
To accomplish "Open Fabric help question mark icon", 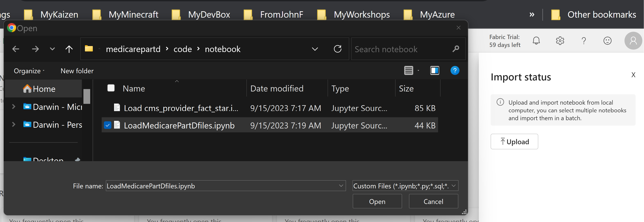I will [584, 41].
